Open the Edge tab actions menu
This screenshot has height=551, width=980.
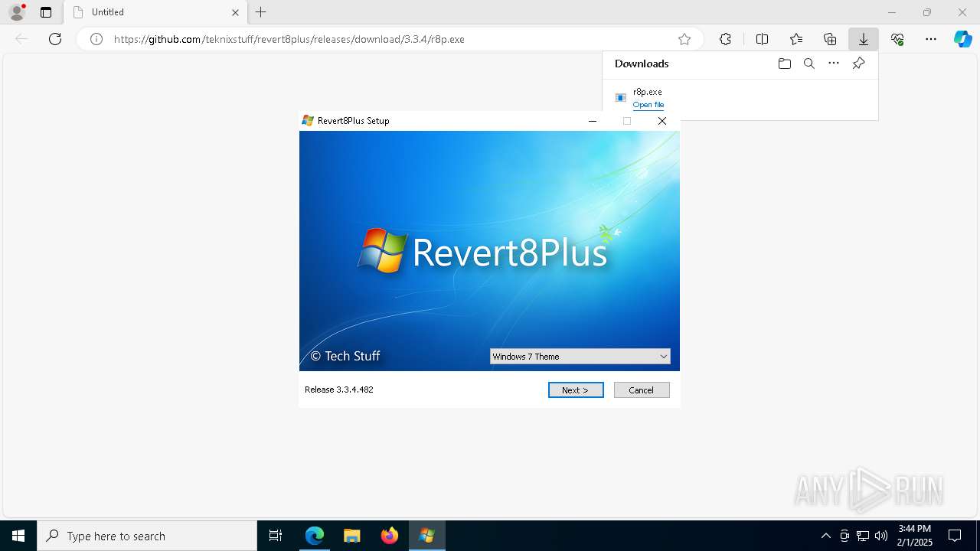(46, 12)
